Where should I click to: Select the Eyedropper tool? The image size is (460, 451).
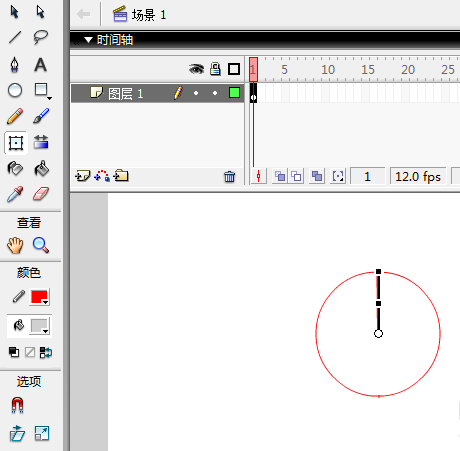15,194
